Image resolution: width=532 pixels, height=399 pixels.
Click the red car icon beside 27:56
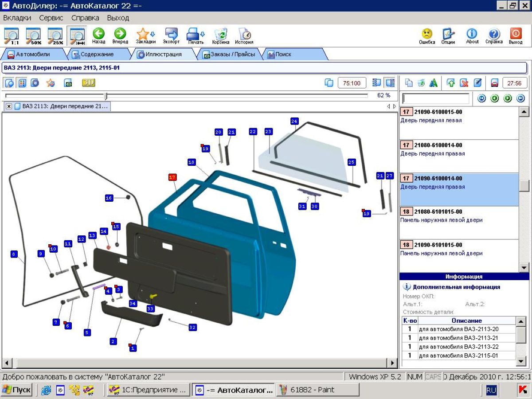coord(495,83)
